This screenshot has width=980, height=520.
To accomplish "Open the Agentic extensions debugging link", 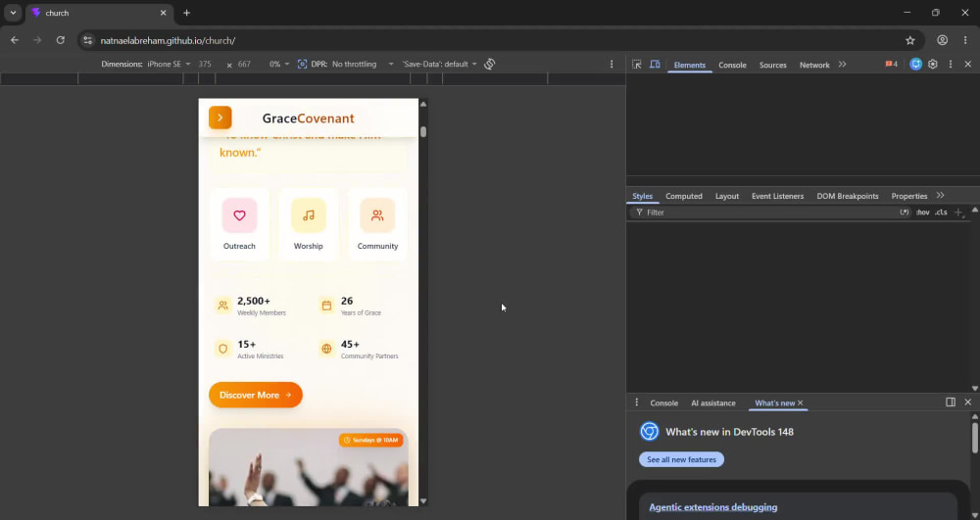I will pos(713,507).
